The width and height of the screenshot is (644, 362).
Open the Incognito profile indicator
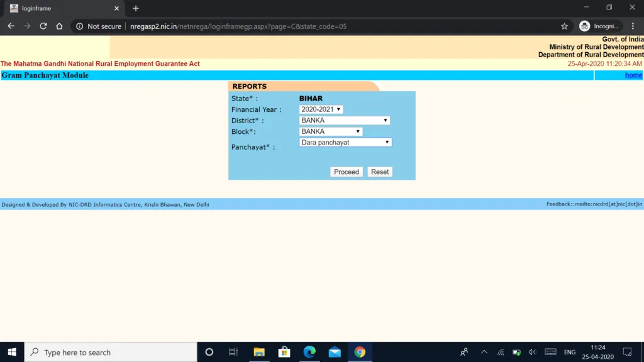[x=600, y=26]
